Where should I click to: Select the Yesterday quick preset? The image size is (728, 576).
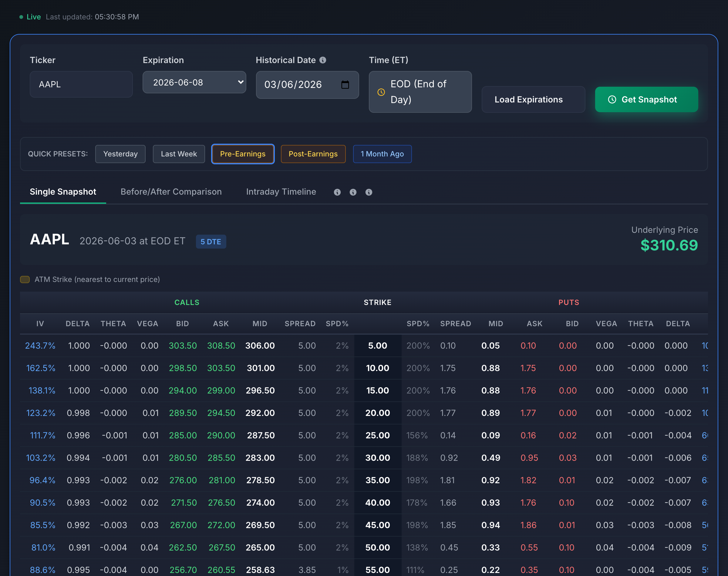(120, 154)
